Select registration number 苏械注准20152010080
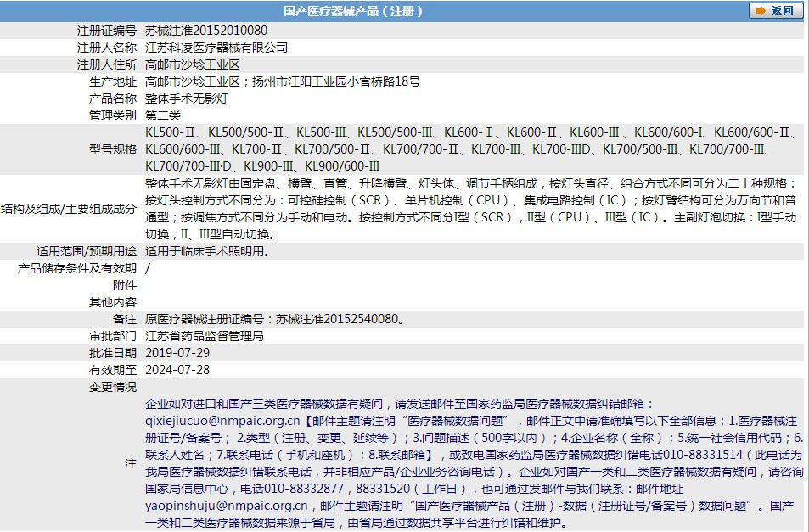Viewport: 809px width, 532px height. [x=206, y=31]
